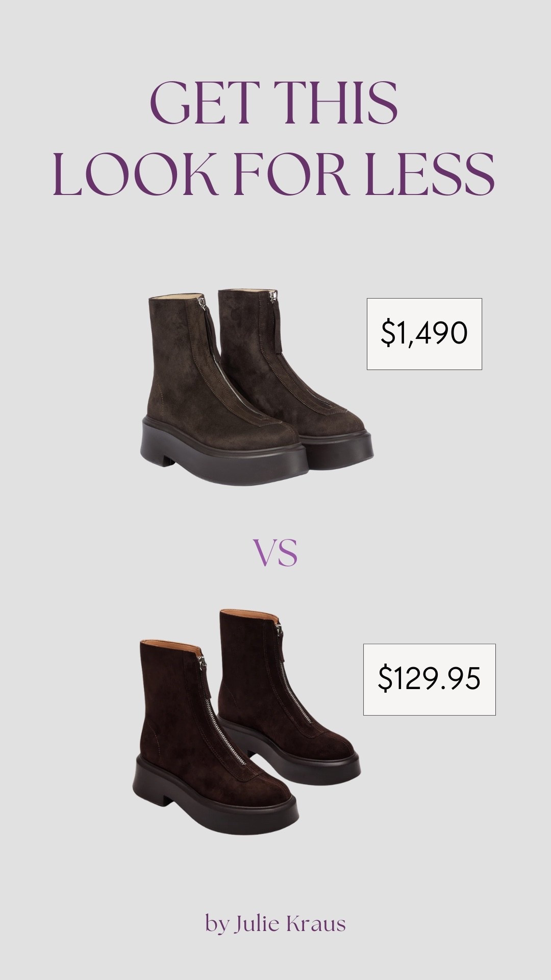Select the purple VS text
This screenshot has width=551, height=980.
click(x=275, y=555)
